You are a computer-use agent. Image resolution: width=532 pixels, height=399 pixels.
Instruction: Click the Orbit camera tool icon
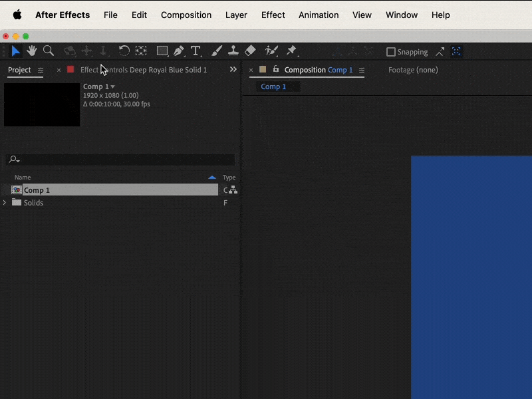pyautogui.click(x=70, y=51)
